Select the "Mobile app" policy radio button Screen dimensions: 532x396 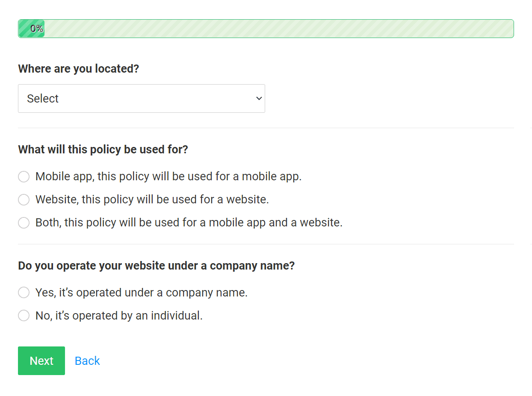point(24,176)
